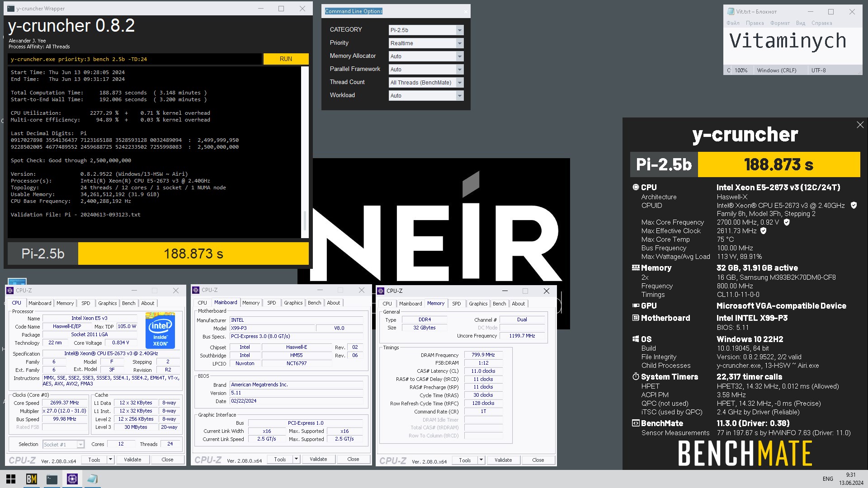Click the Core Speed value 2699.37 MHz
The image size is (868, 488).
tap(64, 403)
